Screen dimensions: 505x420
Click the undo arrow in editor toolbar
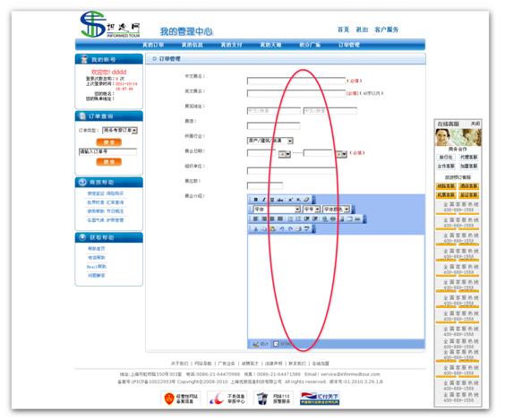282,228
